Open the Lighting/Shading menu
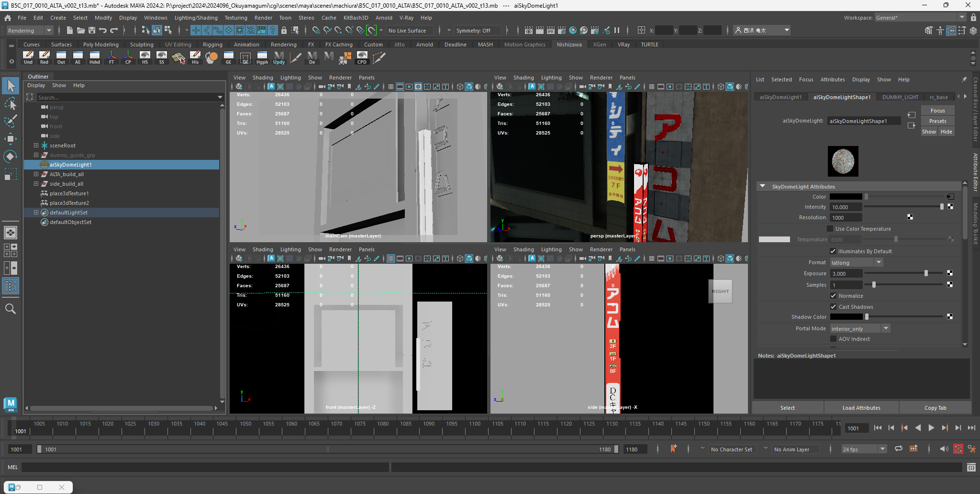Image resolution: width=980 pixels, height=494 pixels. pyautogui.click(x=196, y=18)
